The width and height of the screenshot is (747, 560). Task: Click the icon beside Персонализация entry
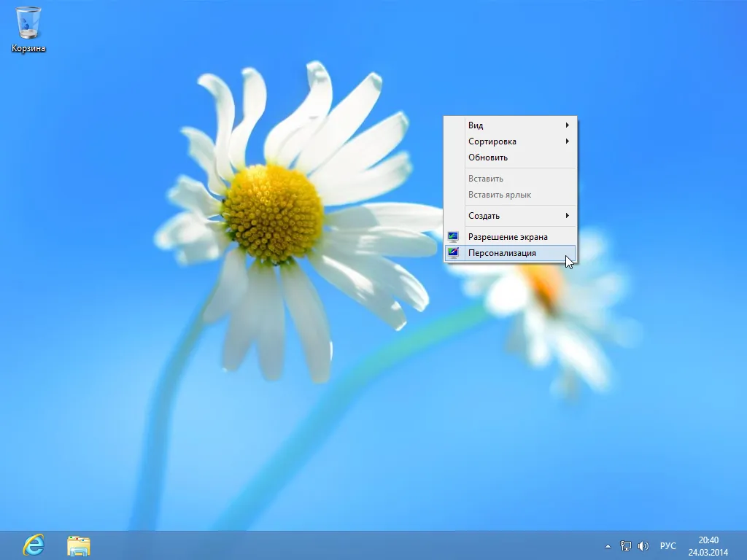coord(453,253)
